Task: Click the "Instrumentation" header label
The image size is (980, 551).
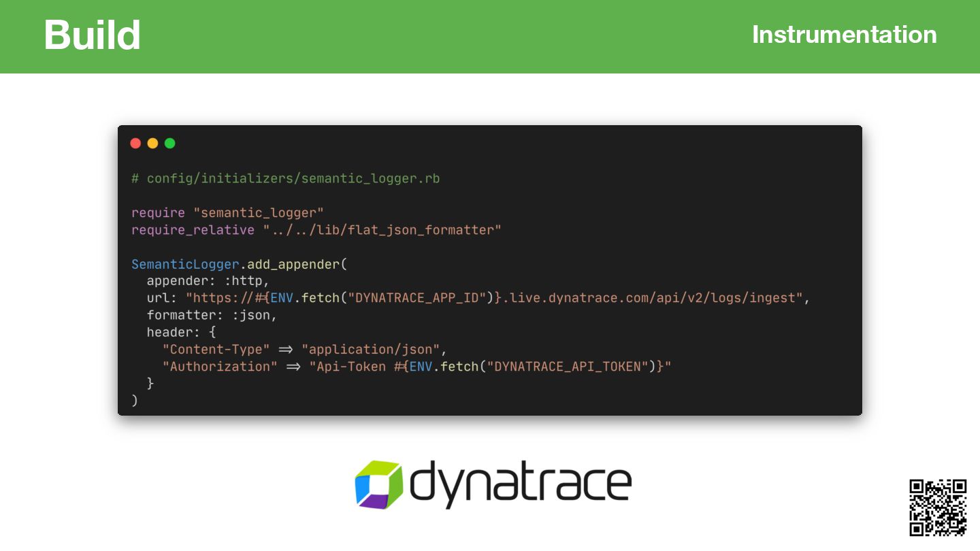Action: (x=844, y=34)
